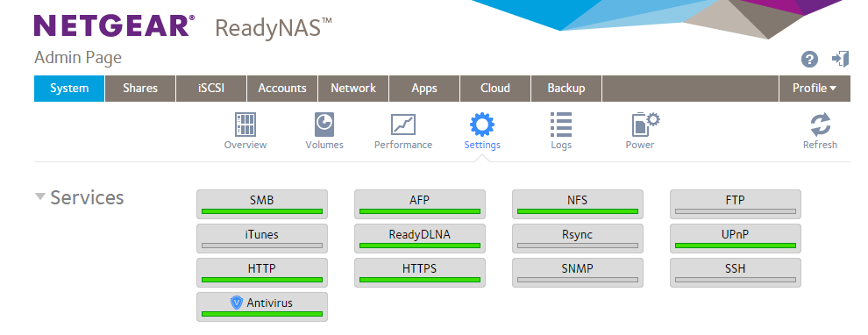Select the Settings gear icon

482,125
